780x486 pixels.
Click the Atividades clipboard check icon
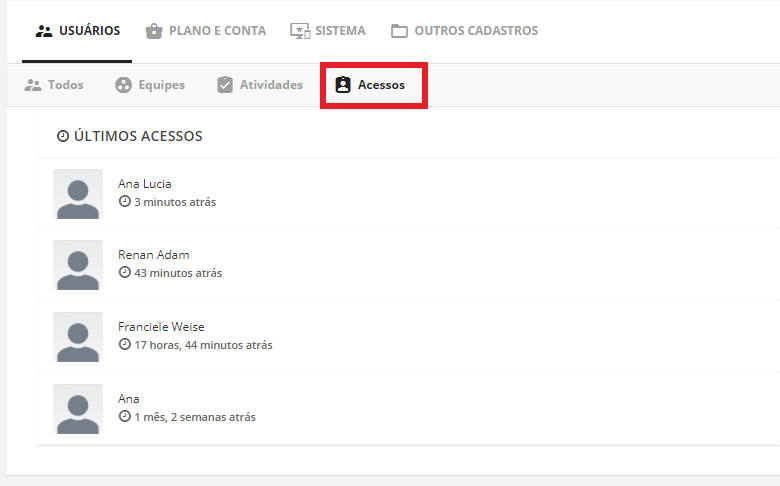pyautogui.click(x=225, y=85)
